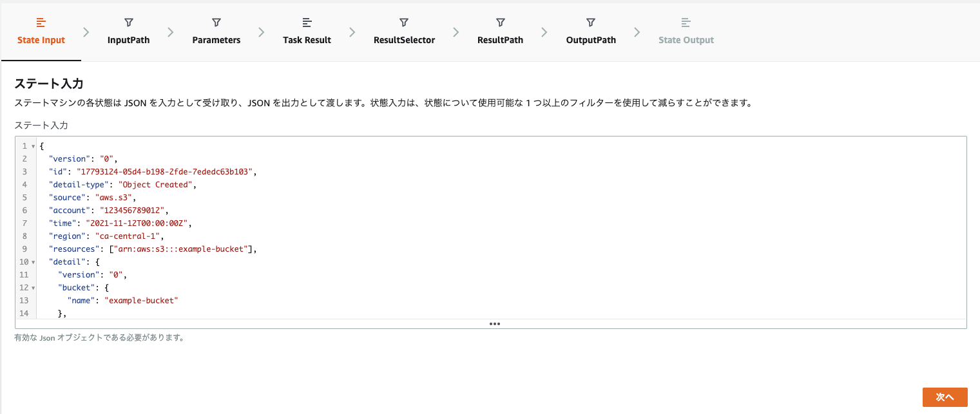
Task: Click the filter icon above InputPath
Action: (x=128, y=22)
